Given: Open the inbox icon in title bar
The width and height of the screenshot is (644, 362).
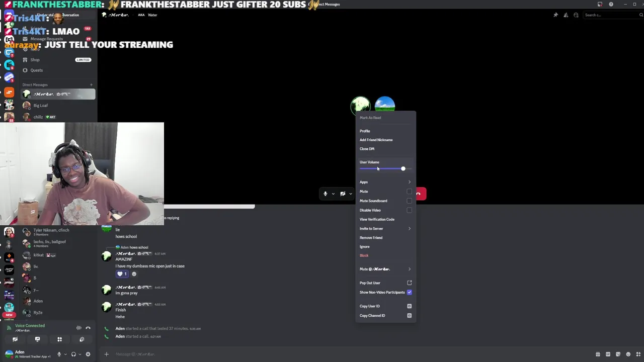Looking at the screenshot, I should pyautogui.click(x=600, y=4).
